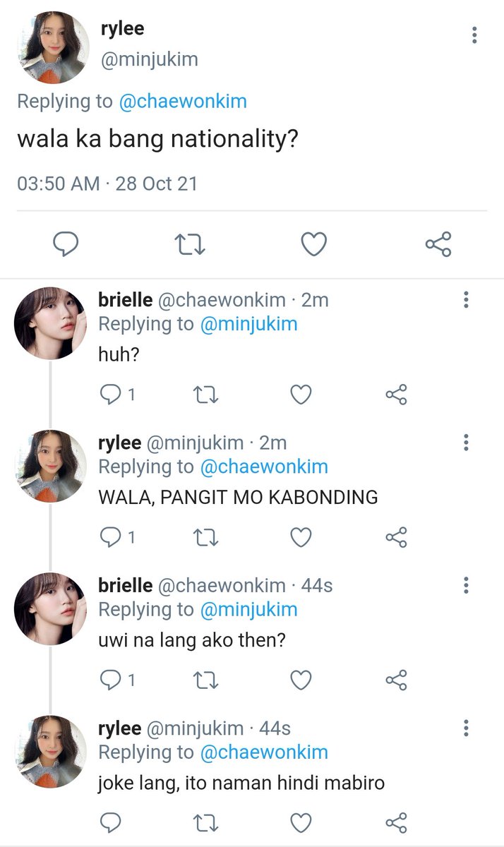Like the 'WALA, PANGIT MO KABONDING' reply
Screen dimensions: 504x847
[x=301, y=538]
